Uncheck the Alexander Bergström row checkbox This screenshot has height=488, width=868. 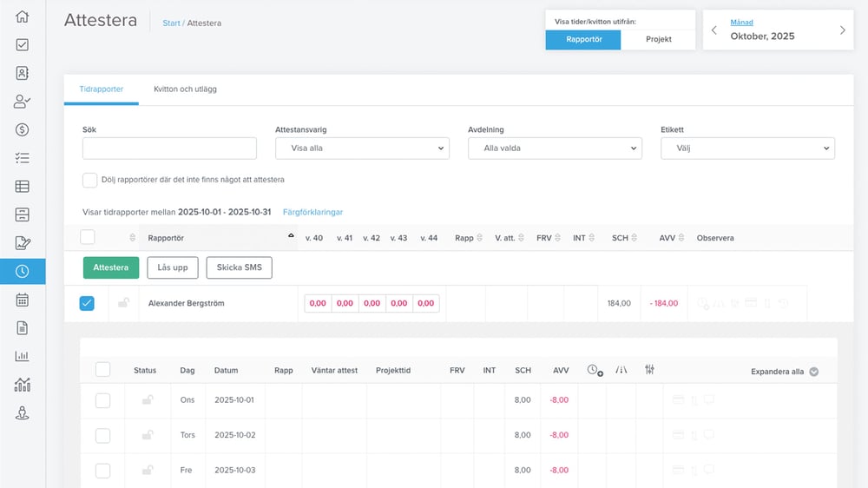87,303
